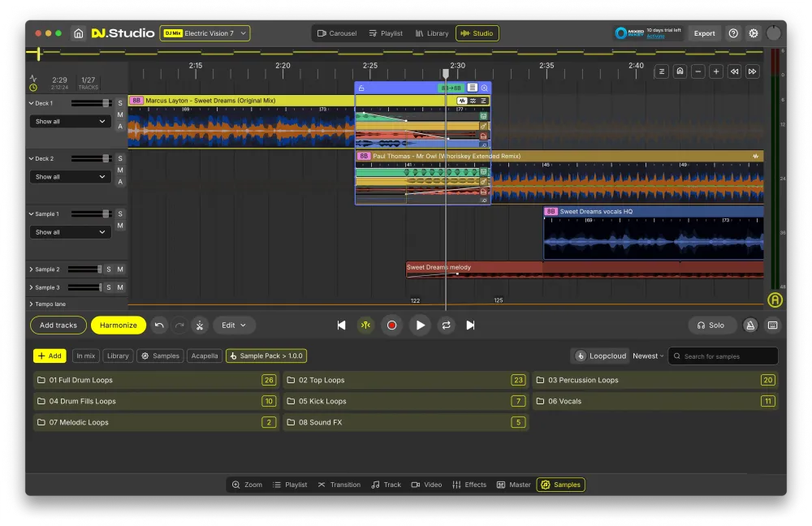Open the metronome icon next to Solo
Viewport: 812px width, 526px height.
click(750, 326)
